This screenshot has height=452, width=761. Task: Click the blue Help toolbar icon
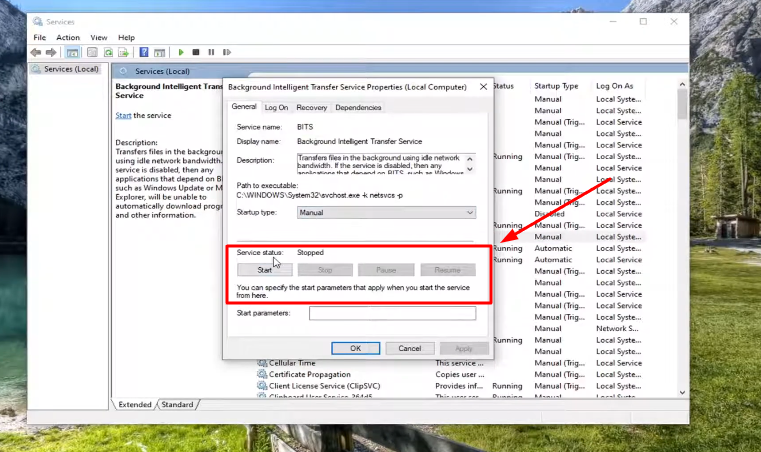coord(144,52)
